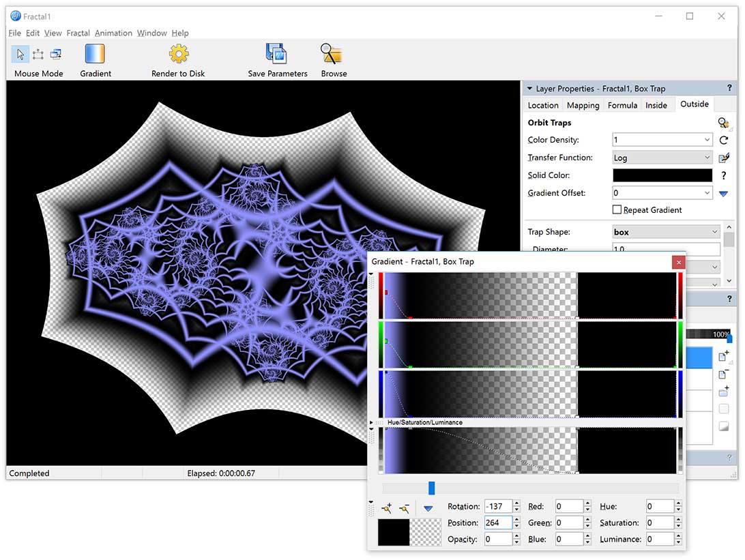745x560 pixels.
Task: Click the add layer group folder icon
Action: (724, 392)
